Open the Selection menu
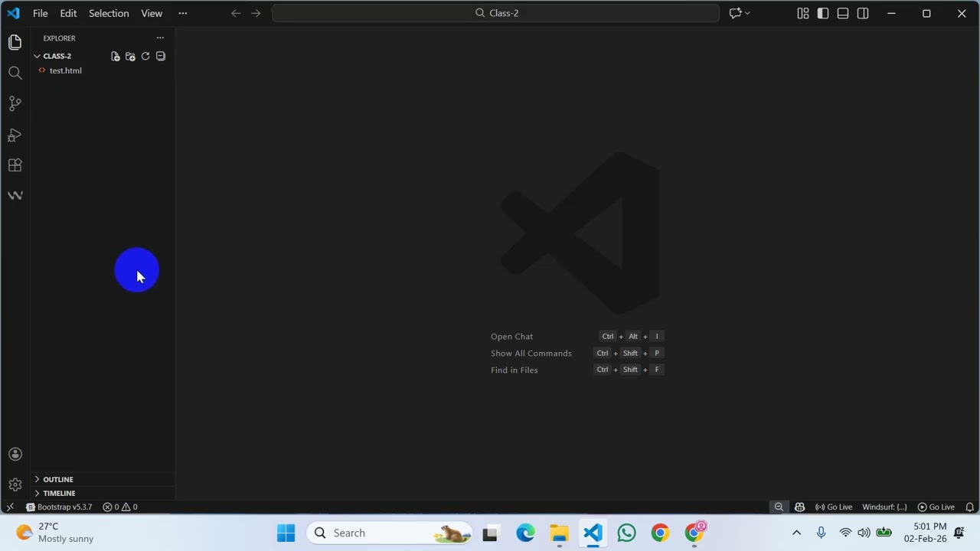The width and height of the screenshot is (980, 551). pyautogui.click(x=109, y=13)
